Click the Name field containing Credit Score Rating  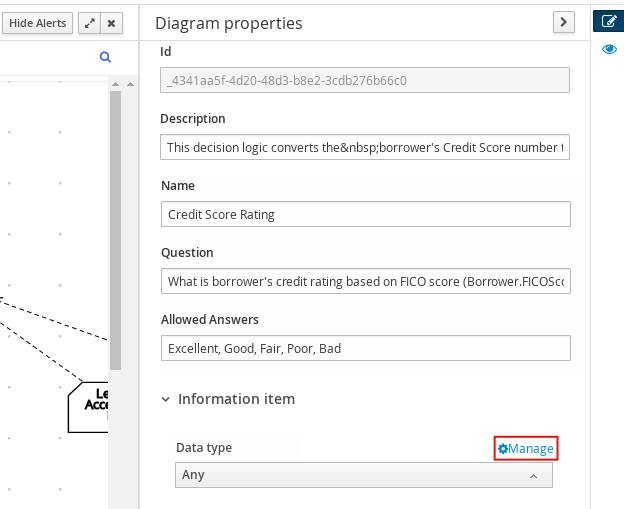[364, 214]
